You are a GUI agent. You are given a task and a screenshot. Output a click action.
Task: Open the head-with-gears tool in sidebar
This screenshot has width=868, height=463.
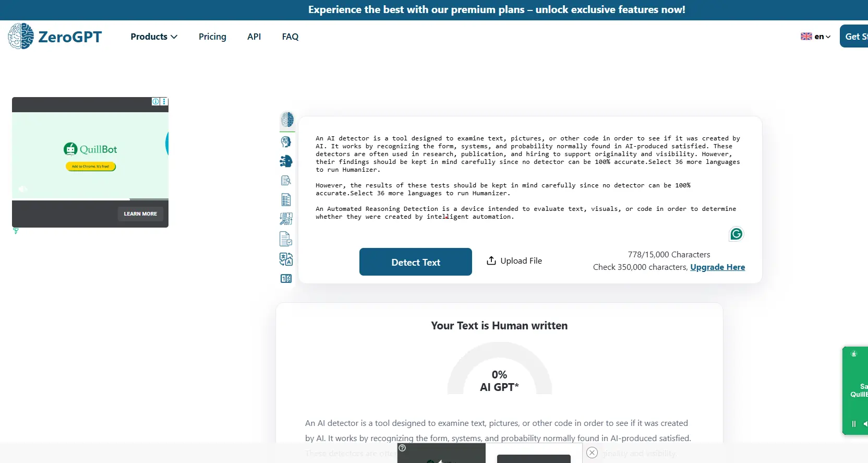pyautogui.click(x=286, y=141)
